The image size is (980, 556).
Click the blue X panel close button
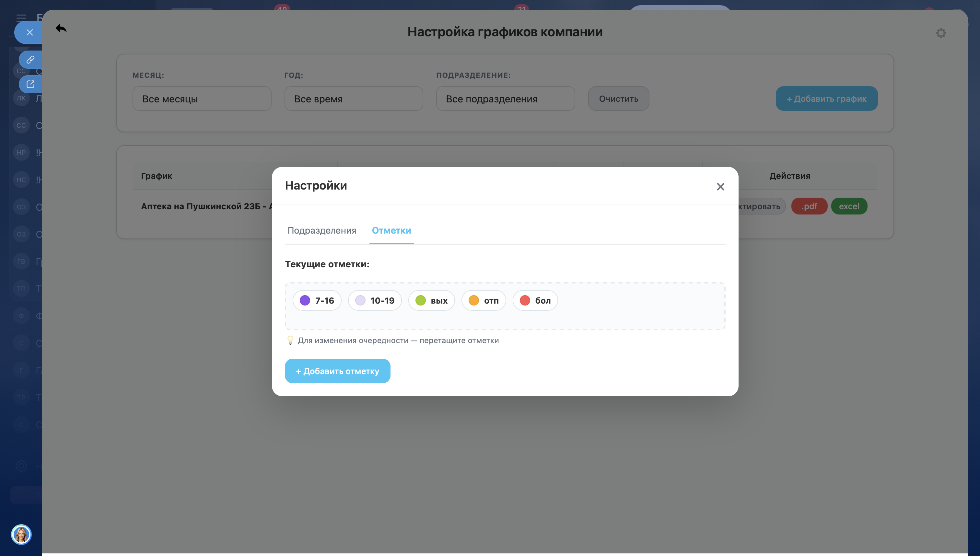point(29,32)
